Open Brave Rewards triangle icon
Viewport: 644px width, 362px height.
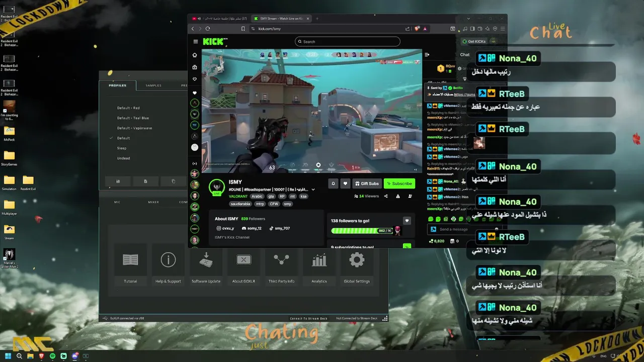pyautogui.click(x=425, y=29)
